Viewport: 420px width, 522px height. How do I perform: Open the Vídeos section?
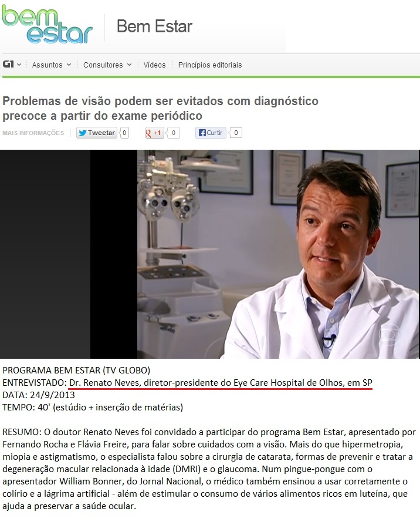(x=154, y=65)
